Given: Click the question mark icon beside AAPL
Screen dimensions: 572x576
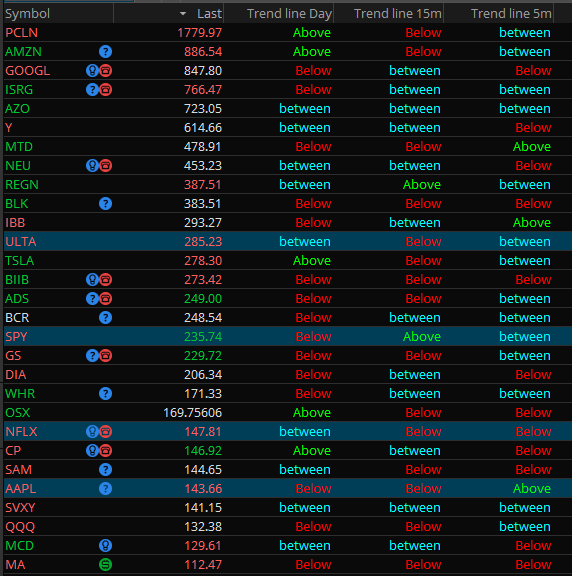Looking at the screenshot, I should [x=105, y=489].
